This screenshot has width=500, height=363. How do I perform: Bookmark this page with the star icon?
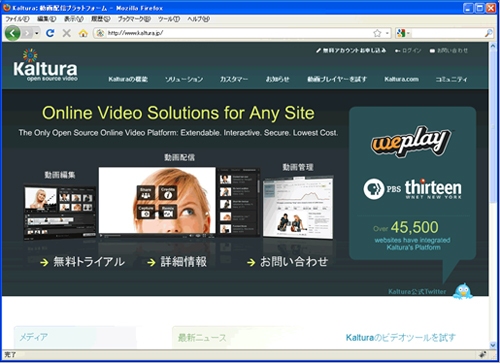[x=377, y=33]
